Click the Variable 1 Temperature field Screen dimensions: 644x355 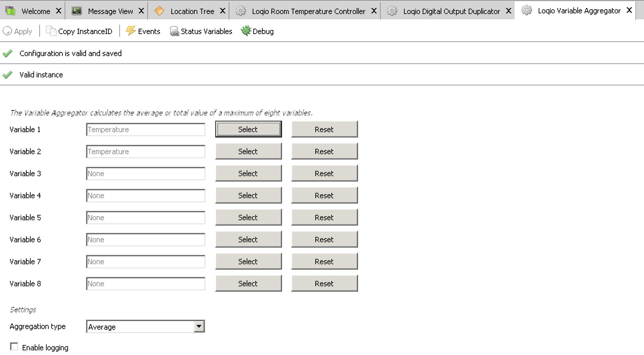(146, 129)
